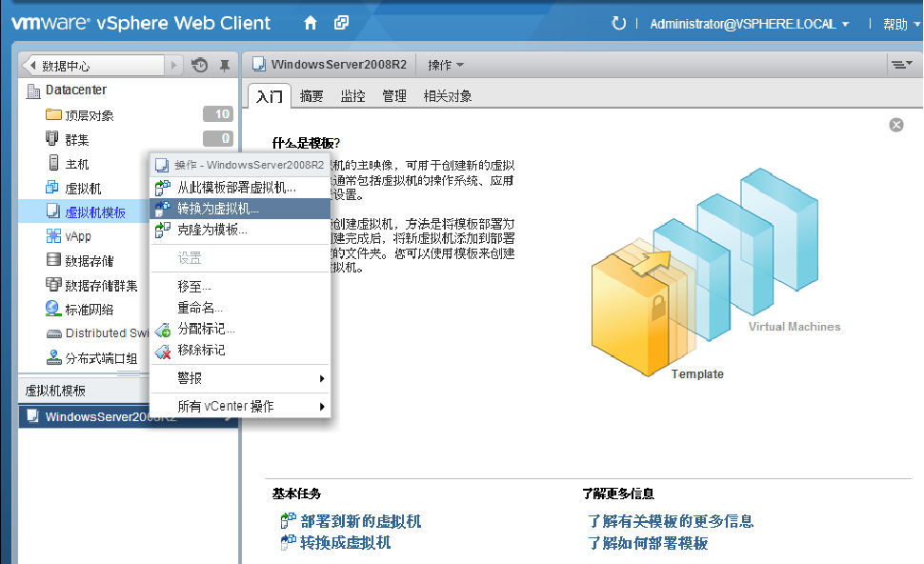Screen dimensions: 924x564
Task: Click the 0 count badge for 群集
Action: [218, 138]
